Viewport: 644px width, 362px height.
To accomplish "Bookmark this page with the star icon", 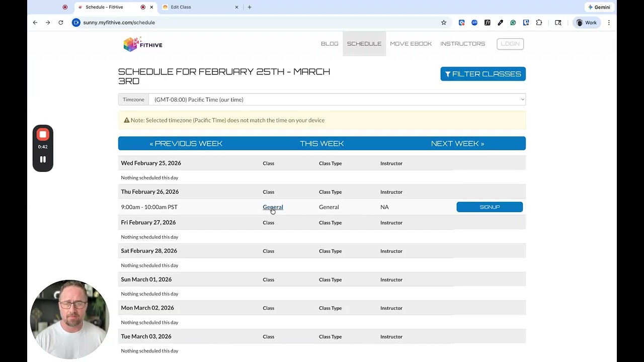I will [x=444, y=23].
